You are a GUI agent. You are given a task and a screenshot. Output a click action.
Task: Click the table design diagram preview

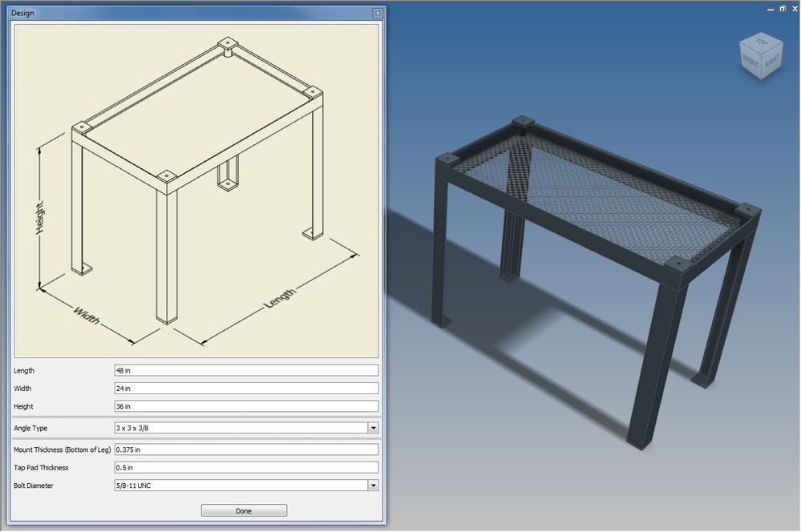pyautogui.click(x=196, y=191)
